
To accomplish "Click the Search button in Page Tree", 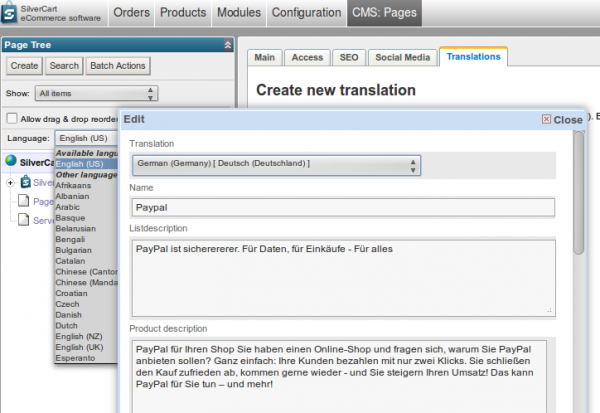I will click(64, 66).
